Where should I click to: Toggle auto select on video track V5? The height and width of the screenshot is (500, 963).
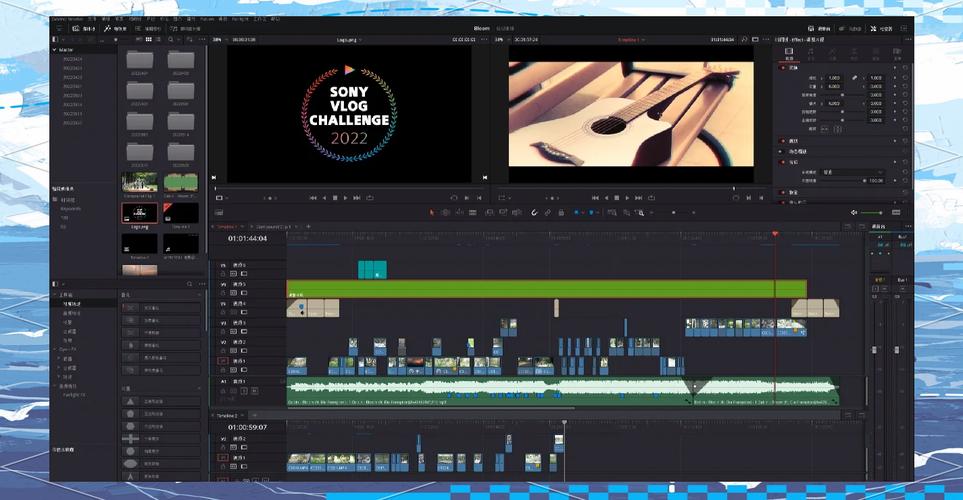pos(233,293)
